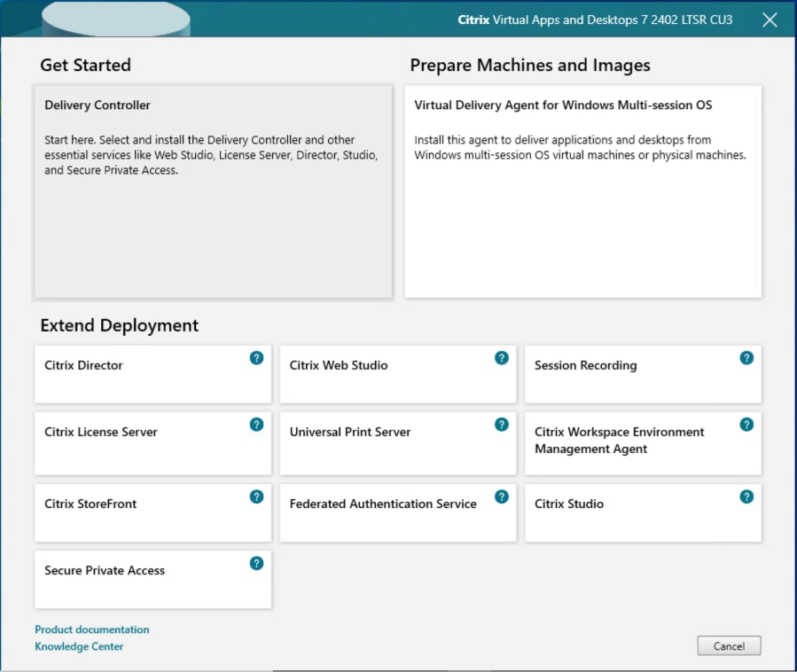Open help for Workspace Environment Management Agent
The height and width of the screenshot is (672, 797).
coord(746,425)
